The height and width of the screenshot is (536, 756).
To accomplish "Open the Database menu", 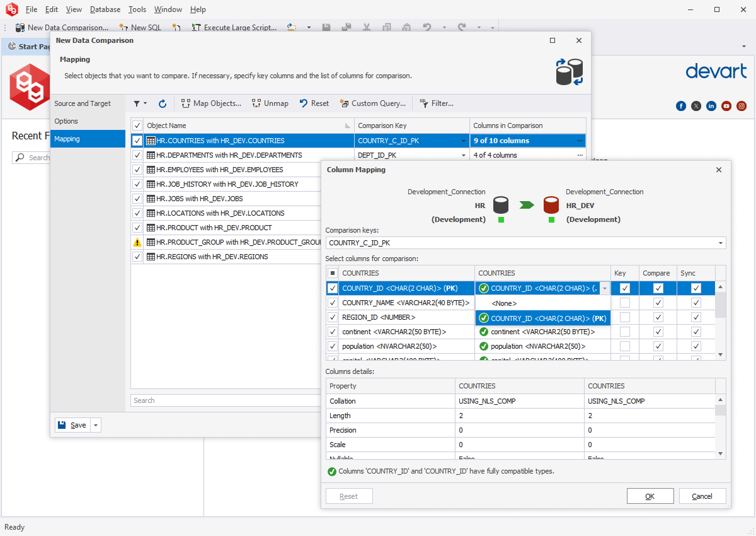I will point(105,9).
